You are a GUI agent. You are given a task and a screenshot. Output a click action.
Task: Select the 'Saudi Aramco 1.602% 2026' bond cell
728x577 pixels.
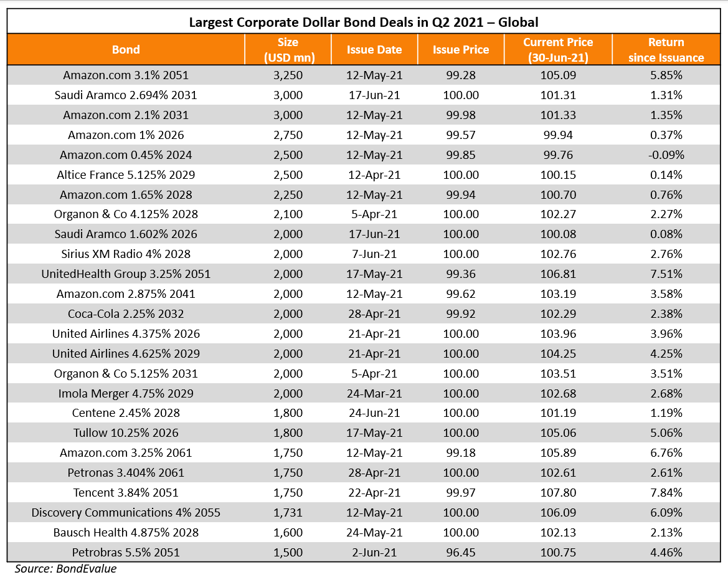[126, 234]
